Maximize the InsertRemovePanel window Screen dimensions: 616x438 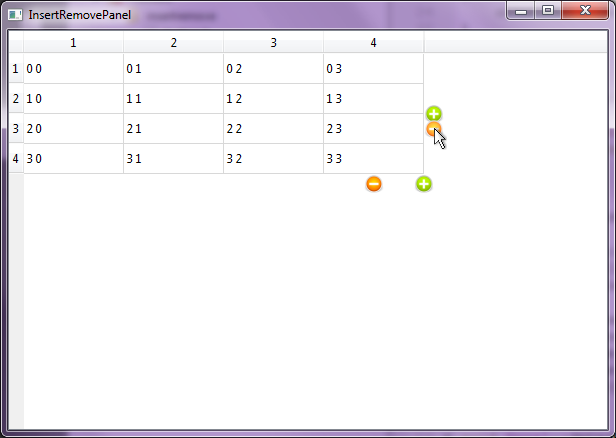[x=548, y=11]
